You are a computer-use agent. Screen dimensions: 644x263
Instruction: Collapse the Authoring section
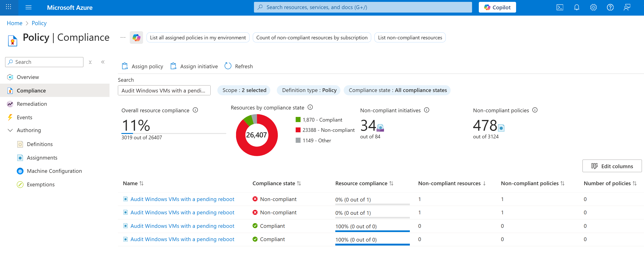(x=10, y=130)
